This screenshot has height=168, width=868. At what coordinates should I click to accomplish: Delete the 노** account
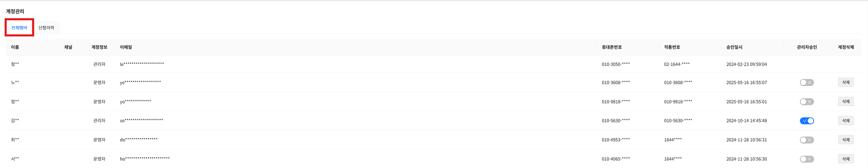click(x=846, y=82)
